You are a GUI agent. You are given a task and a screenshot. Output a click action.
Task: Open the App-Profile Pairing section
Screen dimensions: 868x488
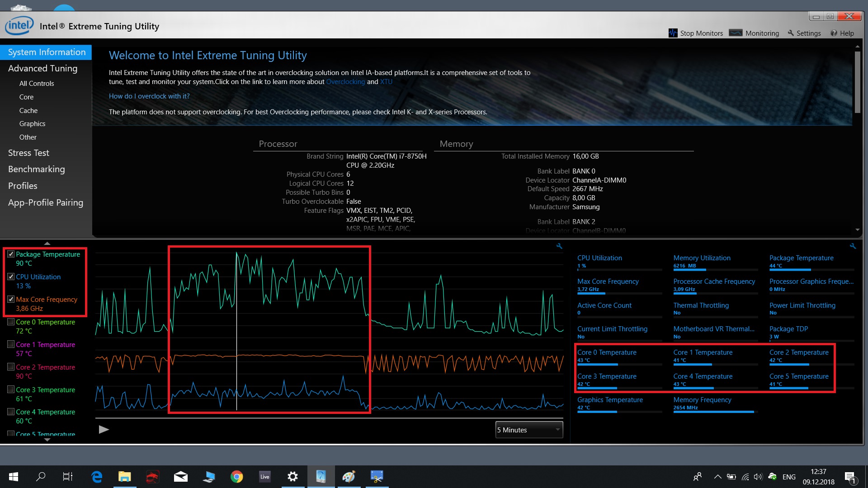pos(46,202)
